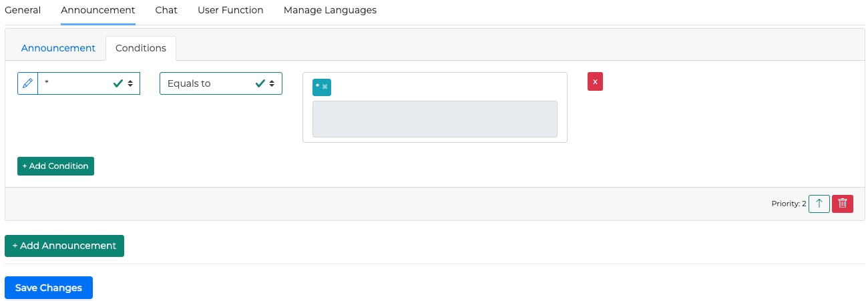Select the top-level Announcement tab

(x=97, y=11)
